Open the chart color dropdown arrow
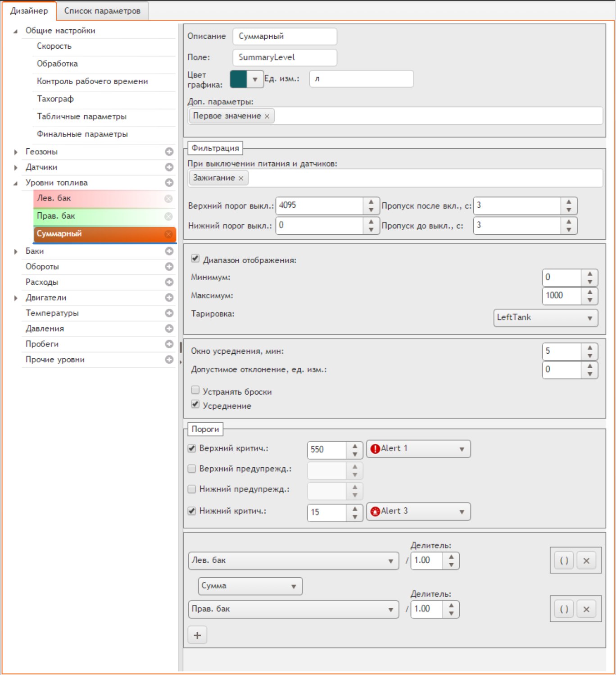The image size is (616, 675). coord(255,79)
